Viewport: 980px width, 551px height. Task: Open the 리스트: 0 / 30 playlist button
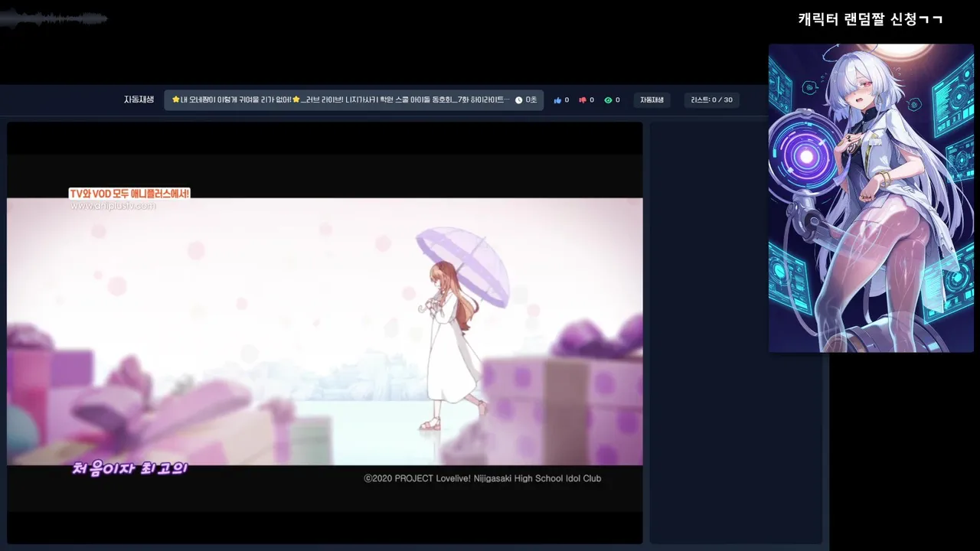(x=711, y=100)
